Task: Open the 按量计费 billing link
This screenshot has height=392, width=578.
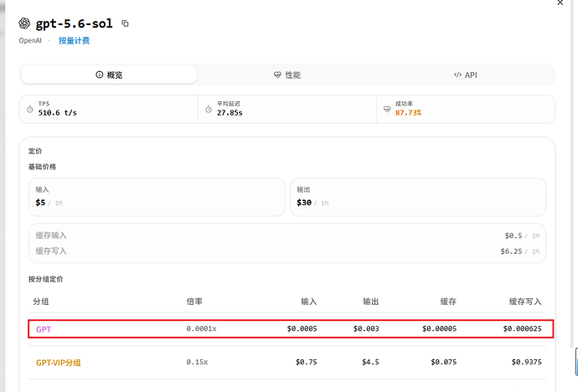Action: [74, 40]
